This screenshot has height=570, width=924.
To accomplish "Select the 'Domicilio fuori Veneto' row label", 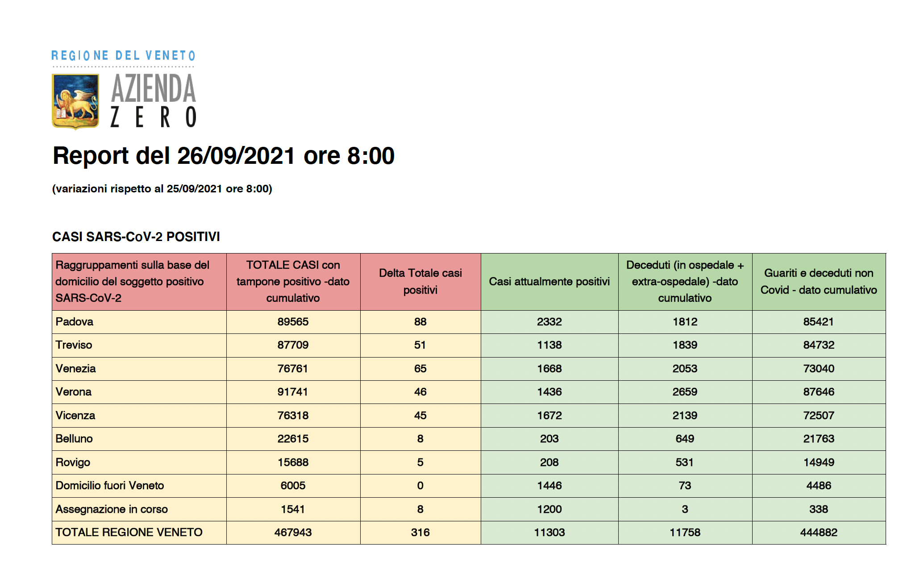I will click(x=110, y=486).
